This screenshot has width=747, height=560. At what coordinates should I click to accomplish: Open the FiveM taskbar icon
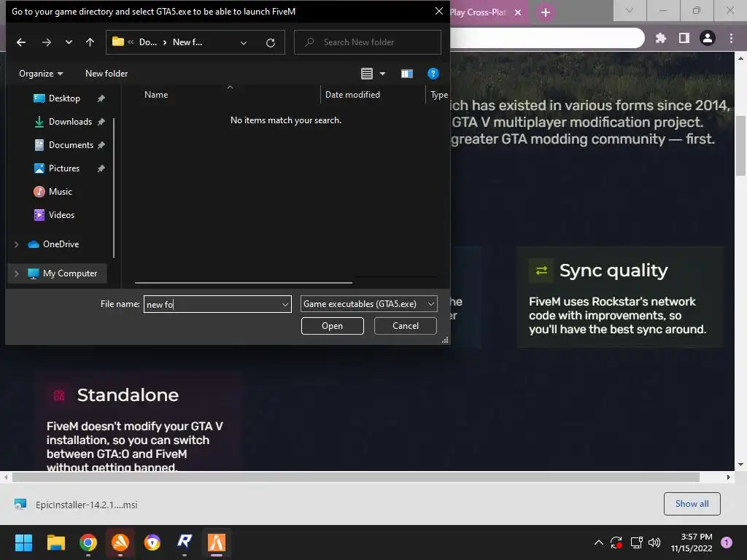coord(216,542)
